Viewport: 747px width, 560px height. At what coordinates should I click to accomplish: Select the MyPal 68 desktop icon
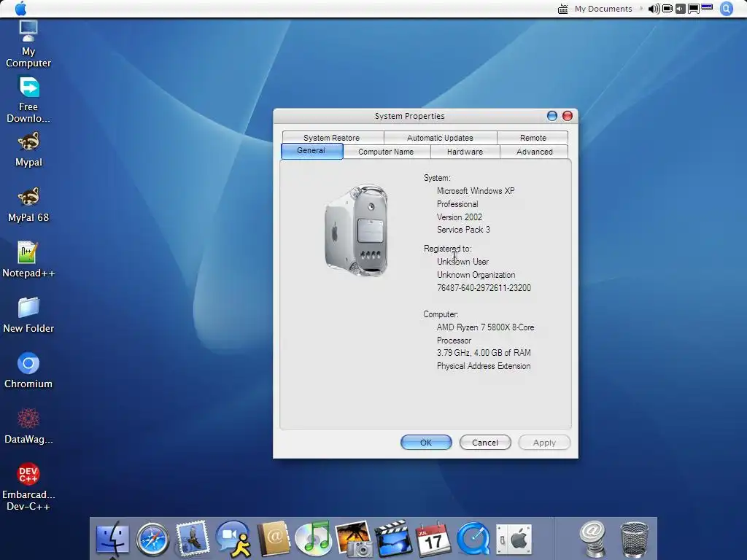(28, 205)
